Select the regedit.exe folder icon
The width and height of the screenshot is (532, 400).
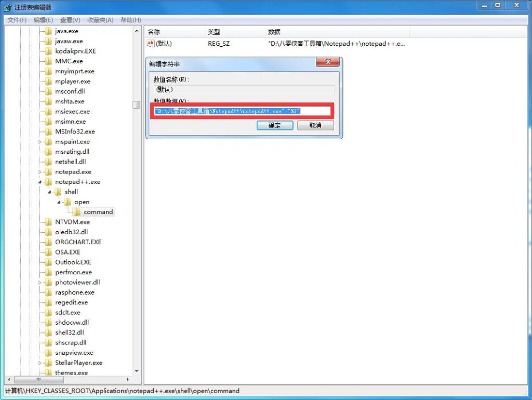pyautogui.click(x=48, y=302)
